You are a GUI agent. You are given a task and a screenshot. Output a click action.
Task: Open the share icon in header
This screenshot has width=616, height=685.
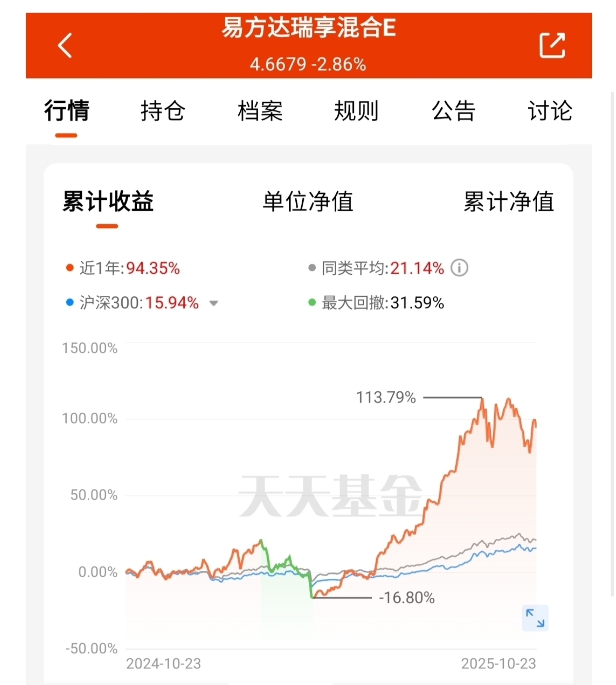click(x=552, y=45)
